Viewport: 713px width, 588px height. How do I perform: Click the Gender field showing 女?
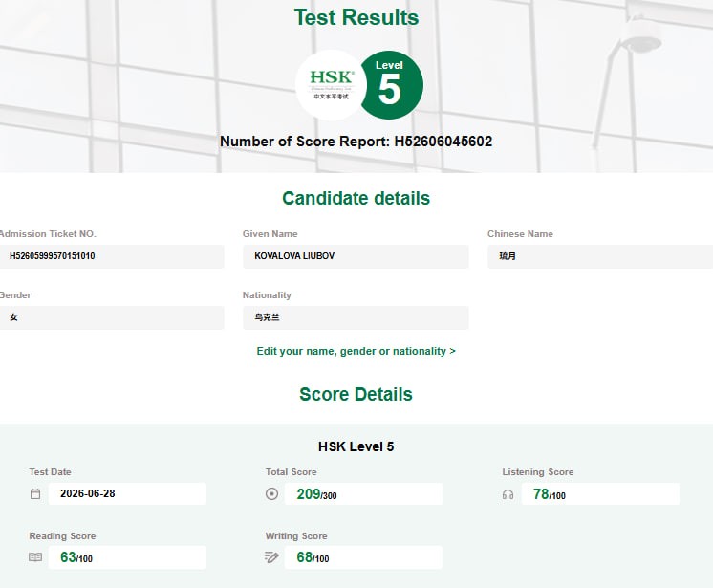tap(112, 317)
